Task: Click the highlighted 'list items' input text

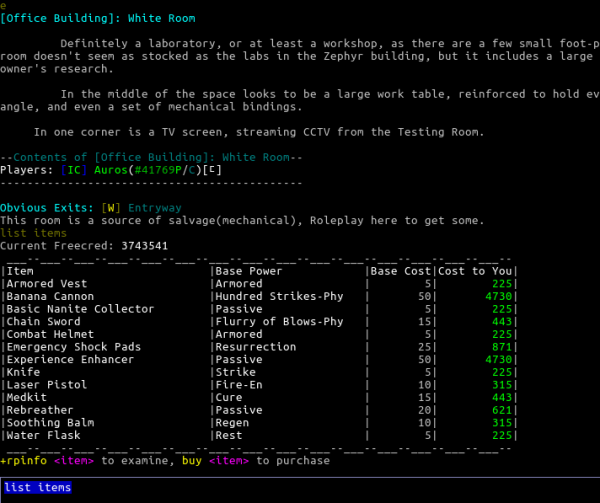Action: [x=38, y=487]
